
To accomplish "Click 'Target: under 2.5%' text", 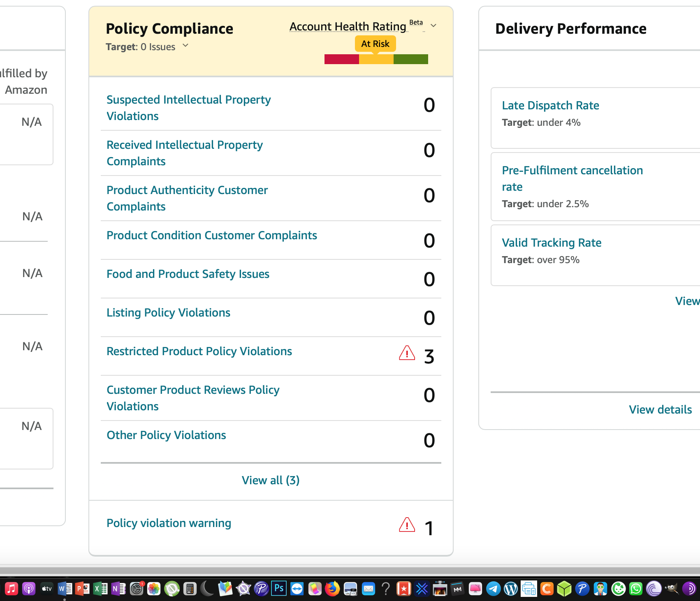I will pyautogui.click(x=545, y=204).
